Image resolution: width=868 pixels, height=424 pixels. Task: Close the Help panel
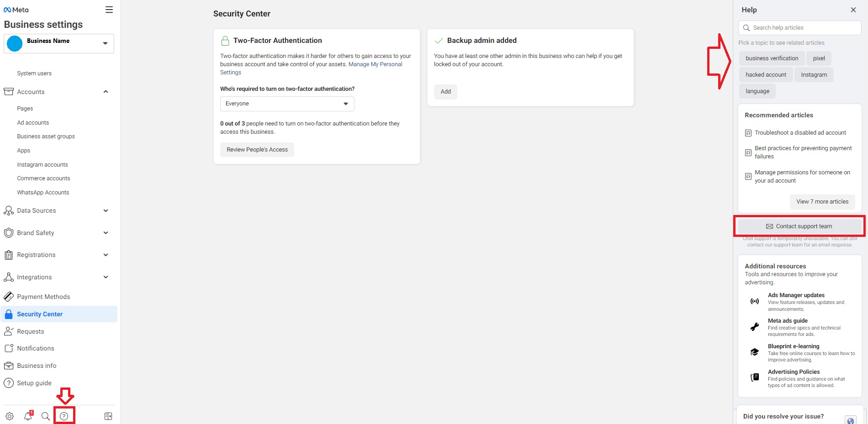[853, 10]
